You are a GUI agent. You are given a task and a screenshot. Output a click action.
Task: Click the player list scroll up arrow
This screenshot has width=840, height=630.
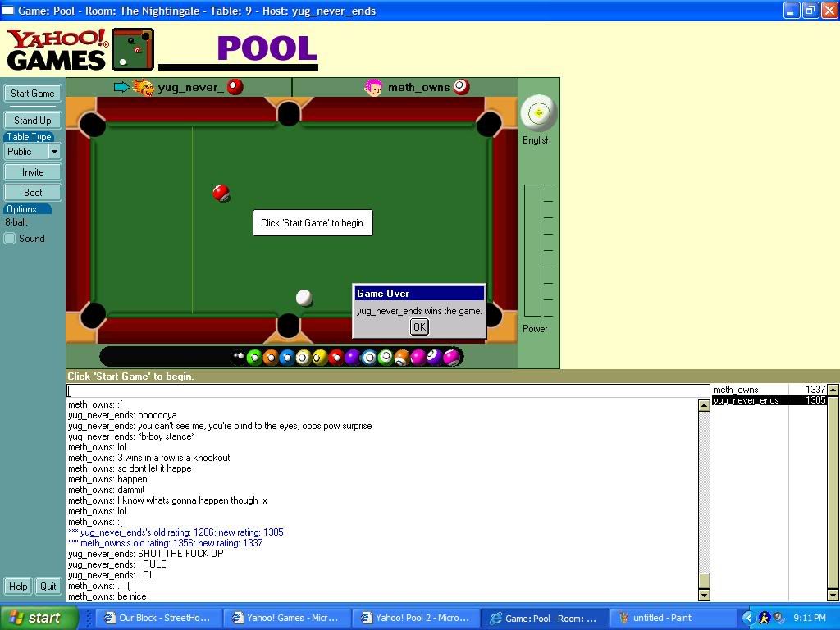[833, 390]
